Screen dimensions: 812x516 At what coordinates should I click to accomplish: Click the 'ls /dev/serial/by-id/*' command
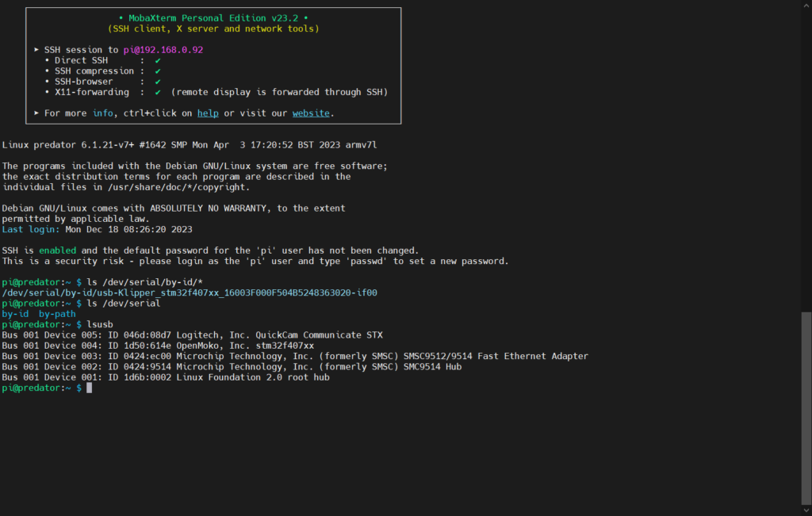(144, 283)
